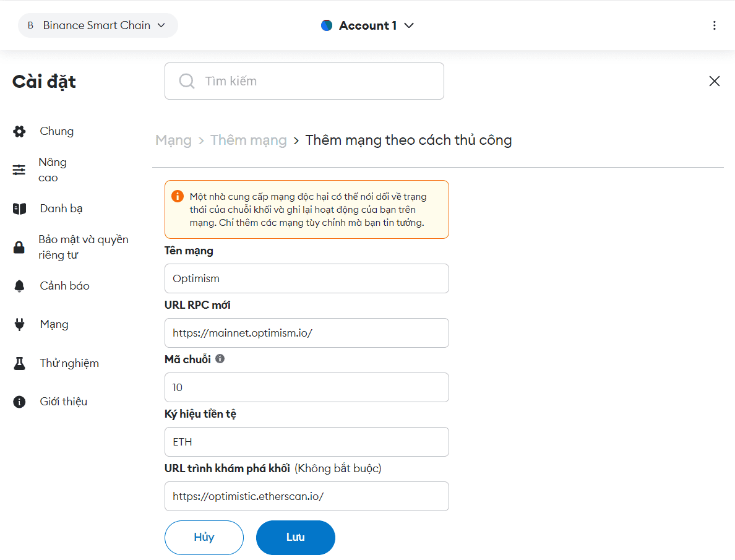This screenshot has height=560, width=735.
Task: Click the plug icon for Mạng
Action: 20,324
